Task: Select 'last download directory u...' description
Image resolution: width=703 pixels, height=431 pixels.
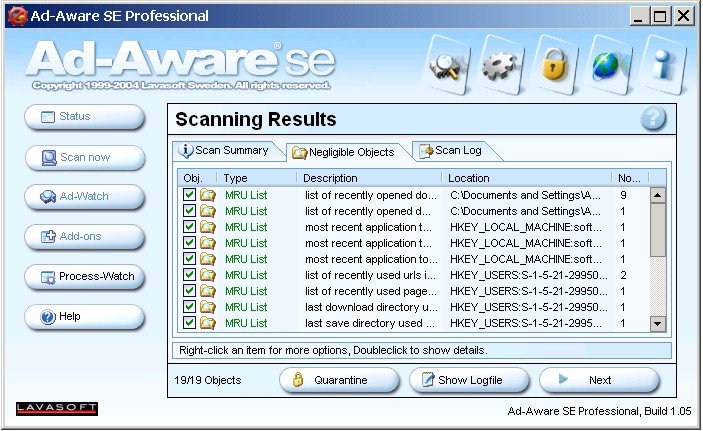Action: click(371, 307)
